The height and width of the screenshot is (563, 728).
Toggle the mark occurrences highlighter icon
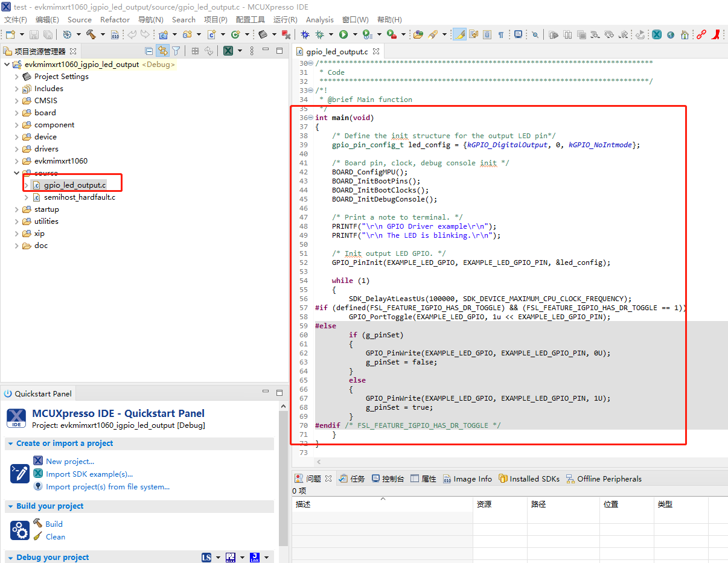459,35
